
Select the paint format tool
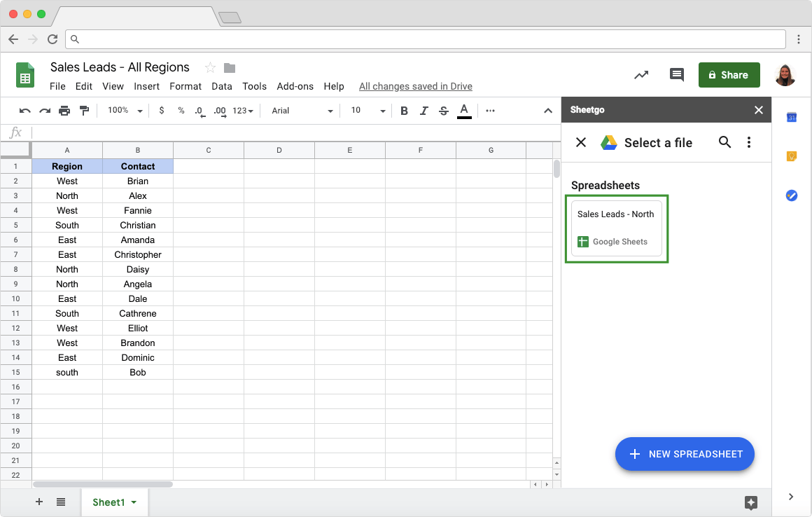coord(84,111)
